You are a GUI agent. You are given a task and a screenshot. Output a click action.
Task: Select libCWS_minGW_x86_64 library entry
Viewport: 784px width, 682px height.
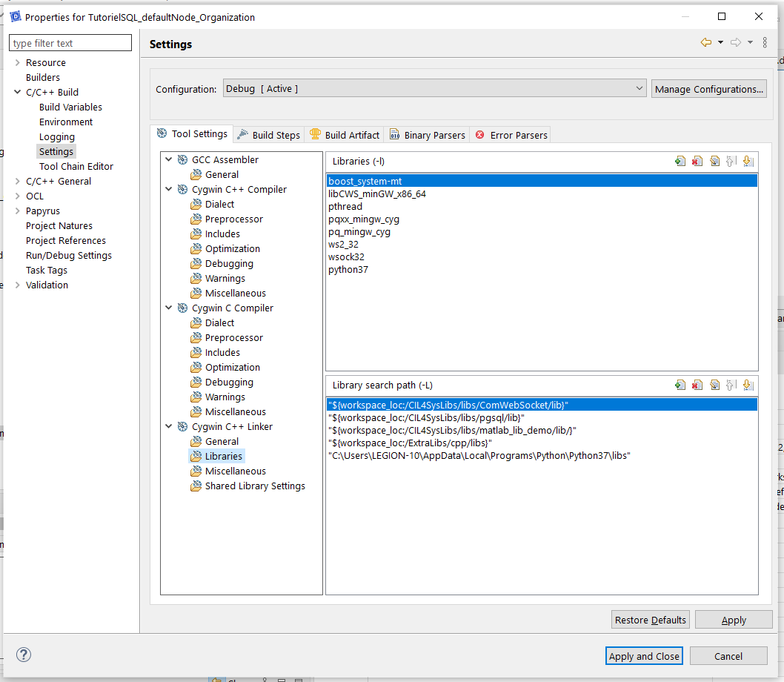[x=542, y=193]
